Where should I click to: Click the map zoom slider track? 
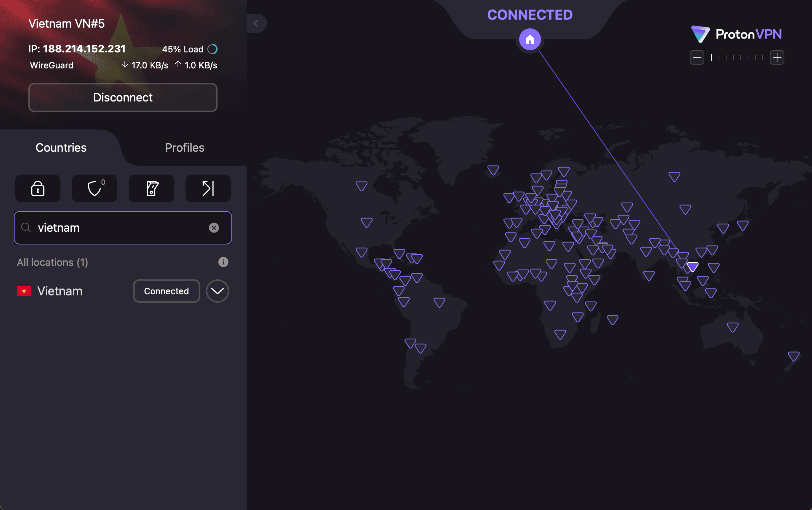tap(737, 57)
